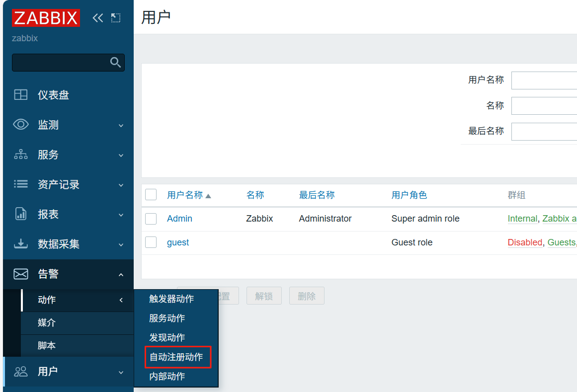Expand the 监测 menu chevron
The height and width of the screenshot is (392, 577).
121,125
